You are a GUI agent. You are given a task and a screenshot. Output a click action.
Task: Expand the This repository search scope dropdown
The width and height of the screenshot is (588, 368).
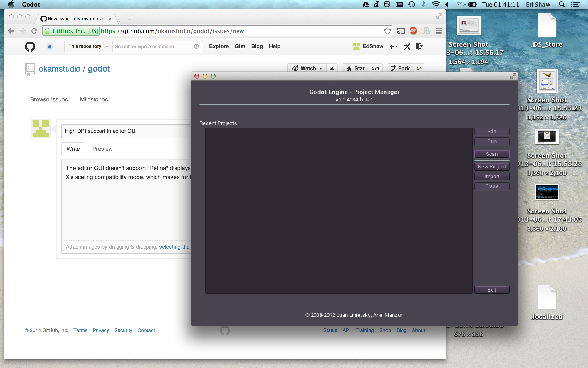(x=88, y=46)
